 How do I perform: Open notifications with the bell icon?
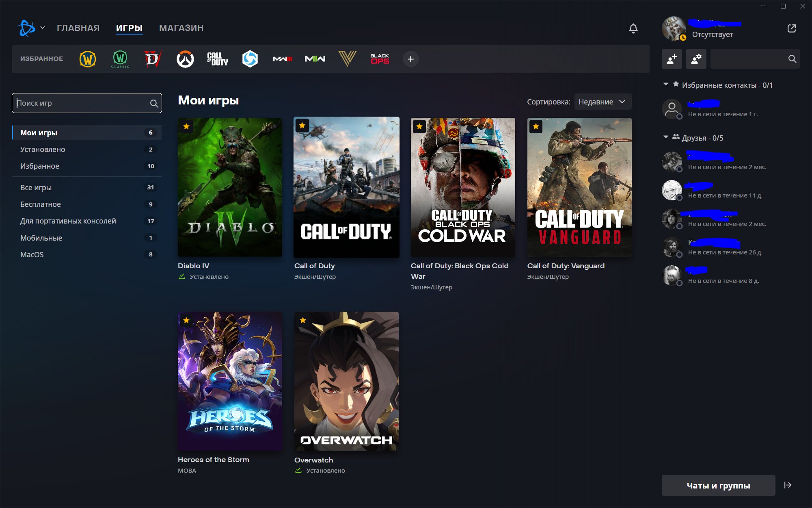633,28
